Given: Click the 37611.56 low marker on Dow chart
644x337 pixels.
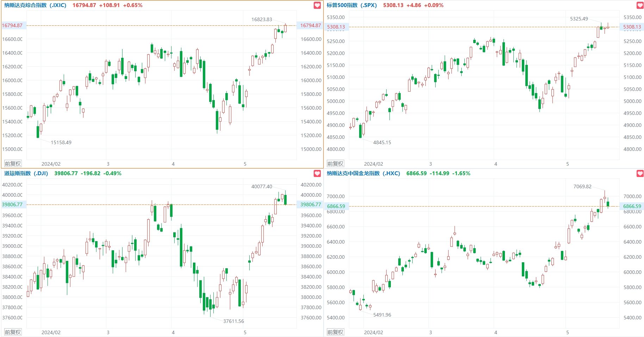Looking at the screenshot, I should pos(233,321).
